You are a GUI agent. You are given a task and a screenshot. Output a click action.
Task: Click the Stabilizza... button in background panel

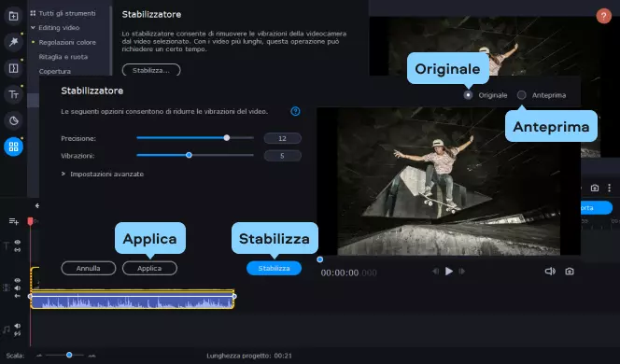[151, 70]
